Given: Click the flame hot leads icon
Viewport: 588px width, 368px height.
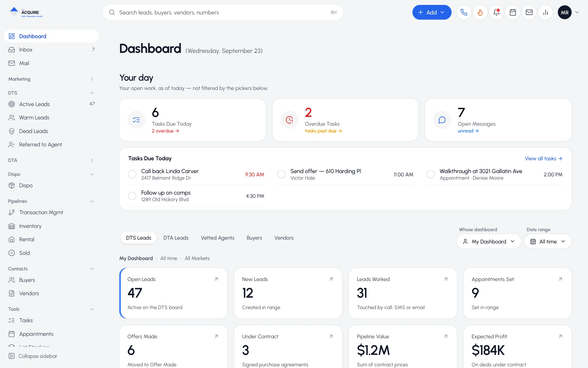Looking at the screenshot, I should [x=480, y=12].
